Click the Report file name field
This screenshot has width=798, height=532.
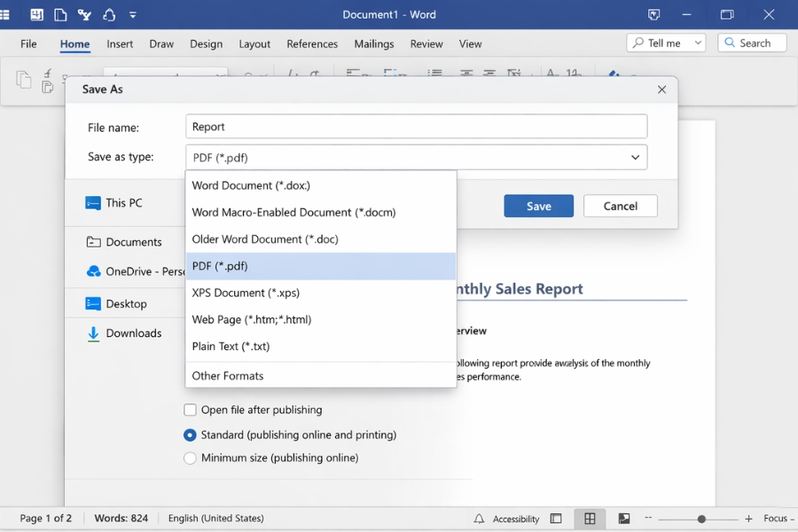click(x=415, y=126)
